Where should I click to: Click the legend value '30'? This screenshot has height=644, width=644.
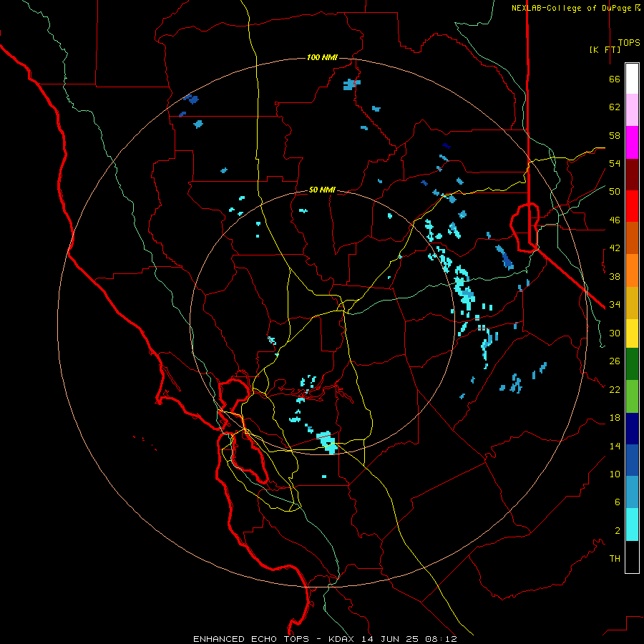coord(615,333)
